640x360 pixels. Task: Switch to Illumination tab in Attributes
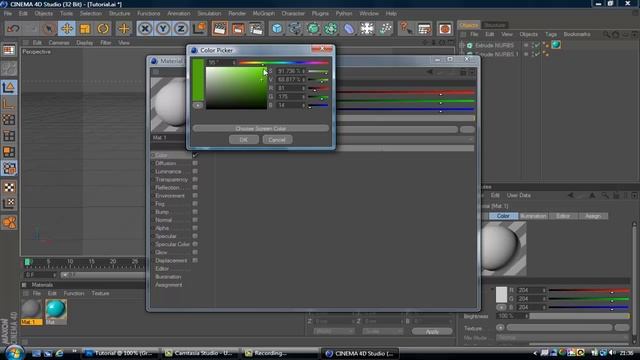click(533, 216)
